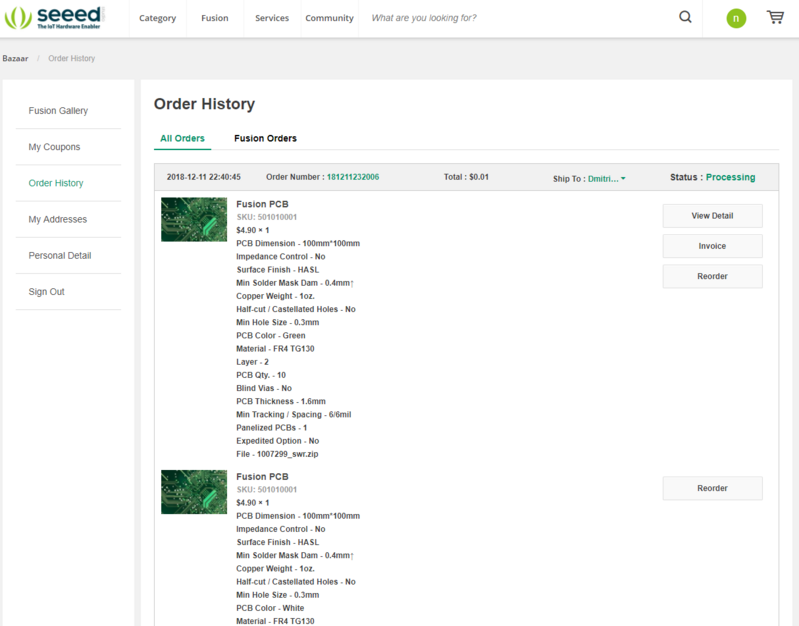The width and height of the screenshot is (799, 626).
Task: Open first Fusion PCB thumbnail (green PCB)
Action: pyautogui.click(x=194, y=220)
